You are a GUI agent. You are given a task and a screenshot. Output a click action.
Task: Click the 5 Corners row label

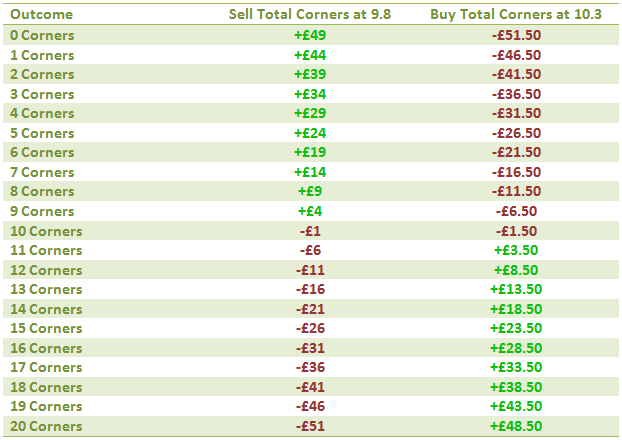42,133
